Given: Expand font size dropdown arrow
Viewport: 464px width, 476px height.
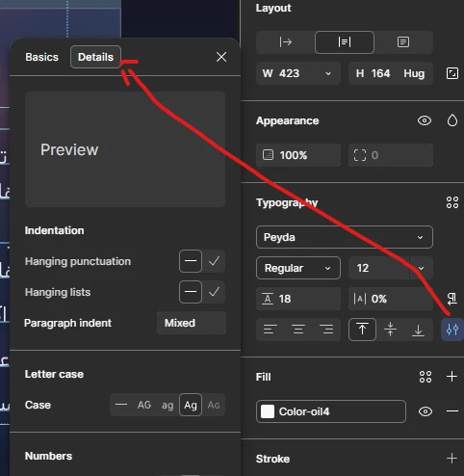Looking at the screenshot, I should click(x=421, y=268).
